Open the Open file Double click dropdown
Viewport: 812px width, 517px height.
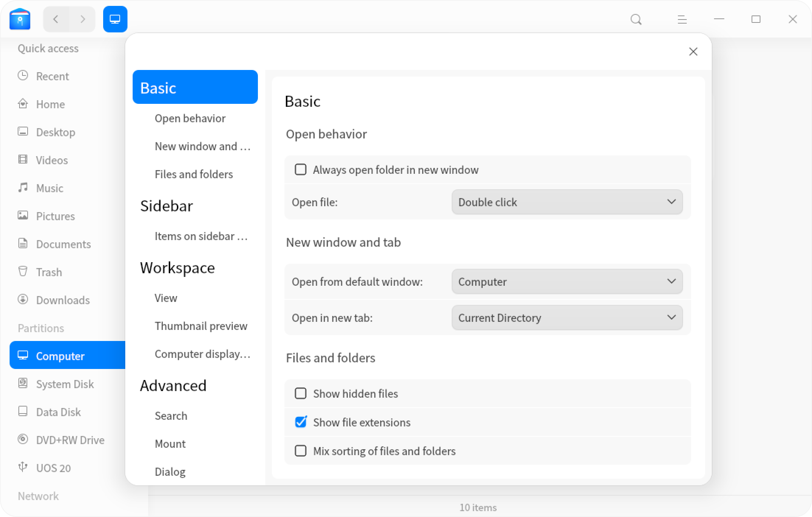click(x=567, y=202)
